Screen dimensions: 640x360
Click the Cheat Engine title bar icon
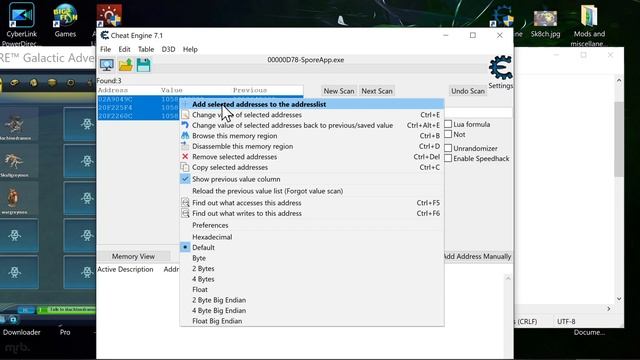[105, 36]
